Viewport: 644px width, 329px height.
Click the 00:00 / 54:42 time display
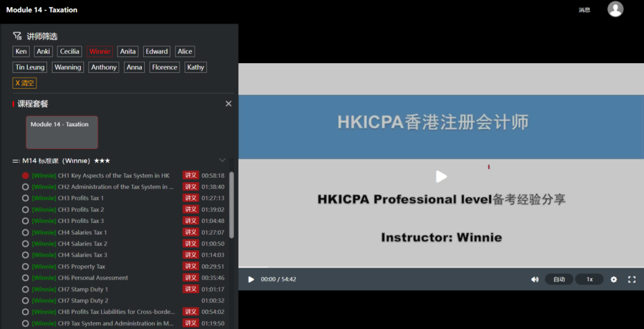coord(278,280)
